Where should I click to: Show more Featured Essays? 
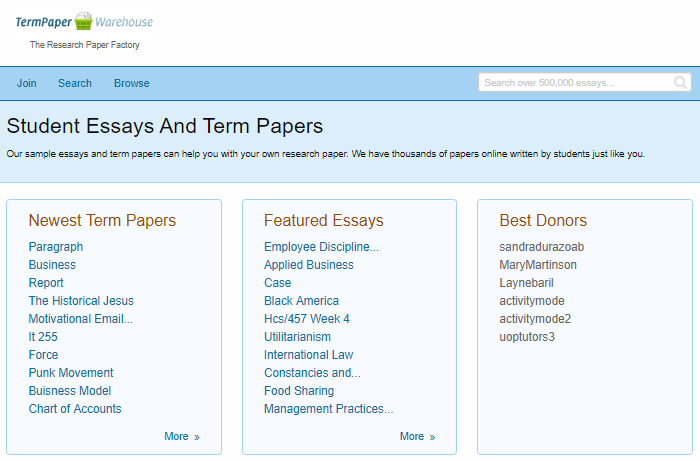417,436
